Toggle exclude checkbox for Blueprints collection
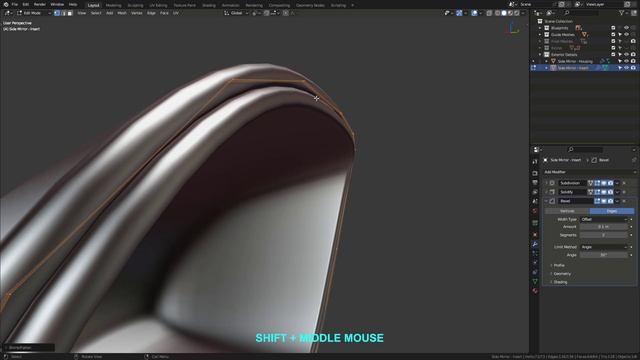The width and height of the screenshot is (640, 360). [613, 28]
